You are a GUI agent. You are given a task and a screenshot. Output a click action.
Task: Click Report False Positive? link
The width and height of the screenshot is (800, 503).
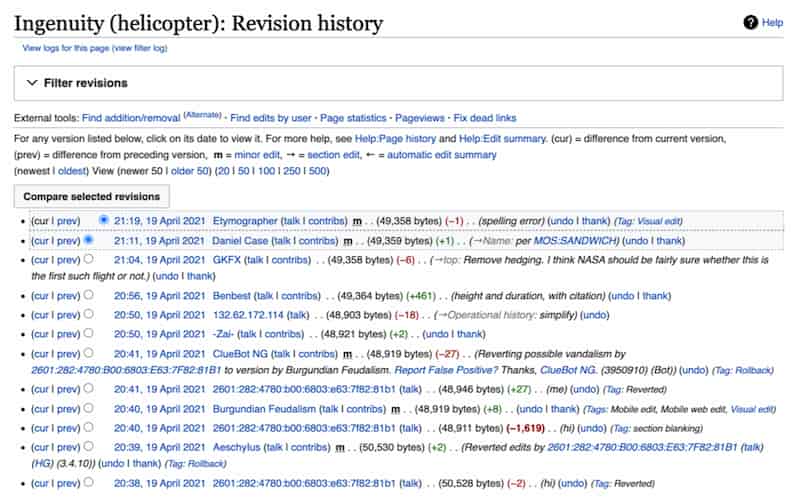point(446,370)
